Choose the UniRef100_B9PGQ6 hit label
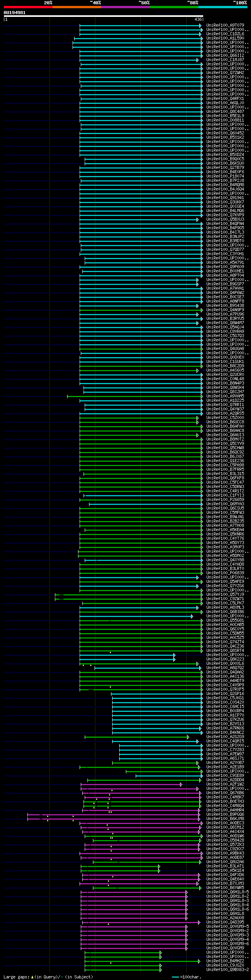251x980 pixels. [225, 815]
